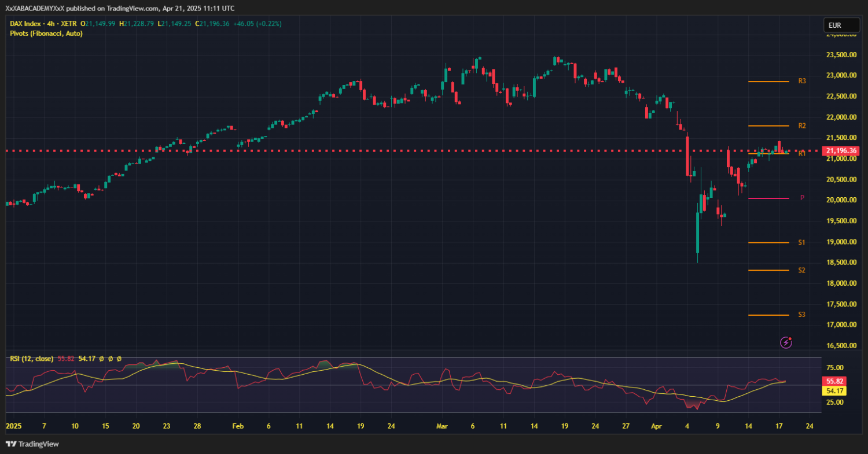This screenshot has height=454, width=868.
Task: Click the S1 pivot support label
Action: tap(801, 242)
